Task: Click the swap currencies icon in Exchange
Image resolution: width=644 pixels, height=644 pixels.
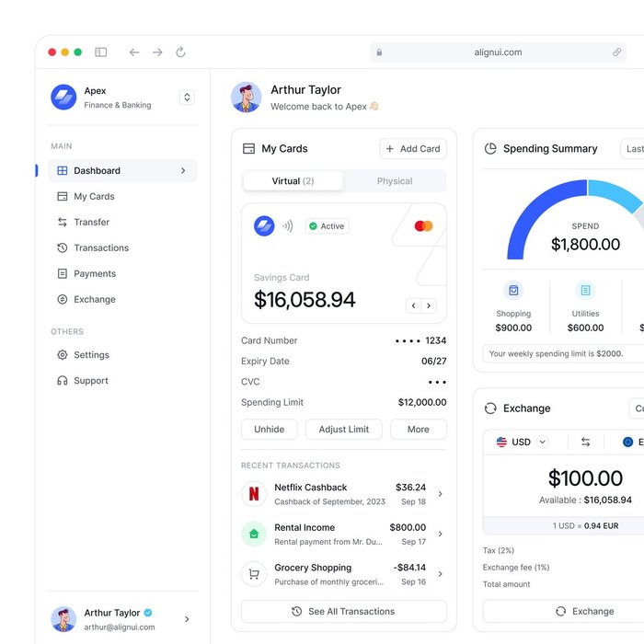Action: coord(585,442)
